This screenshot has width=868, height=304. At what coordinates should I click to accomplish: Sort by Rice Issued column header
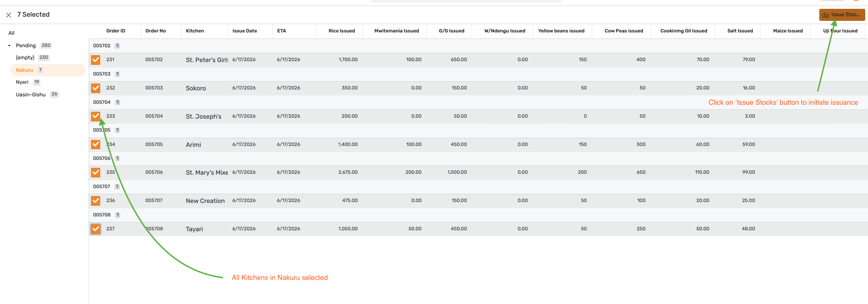point(342,31)
